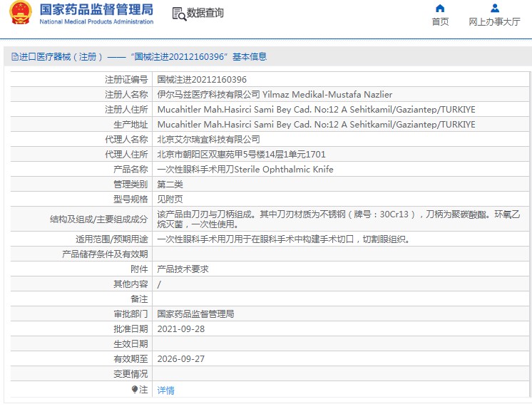Viewport: 532px width, 409px height.
Task: Select the panel heading 国械注进20212160396 基本信息
Action: point(199,56)
